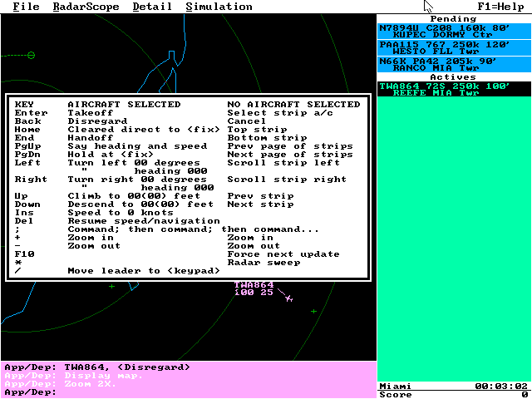Click the simulation clock 00:03:02
The image size is (532, 399).
click(x=501, y=386)
